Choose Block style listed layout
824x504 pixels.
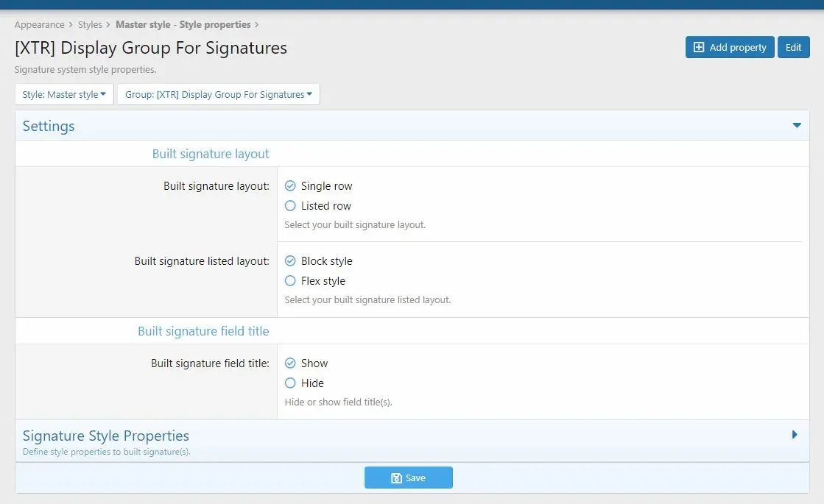(290, 261)
